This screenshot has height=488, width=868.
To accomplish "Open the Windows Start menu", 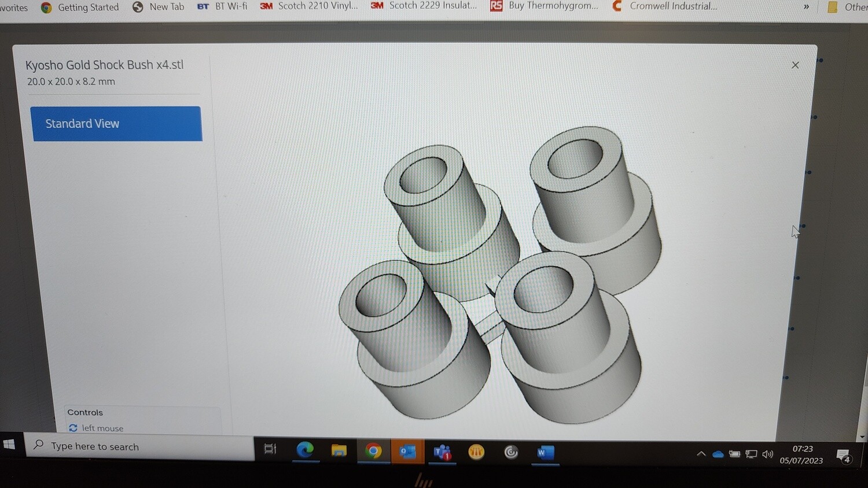I will click(10, 445).
